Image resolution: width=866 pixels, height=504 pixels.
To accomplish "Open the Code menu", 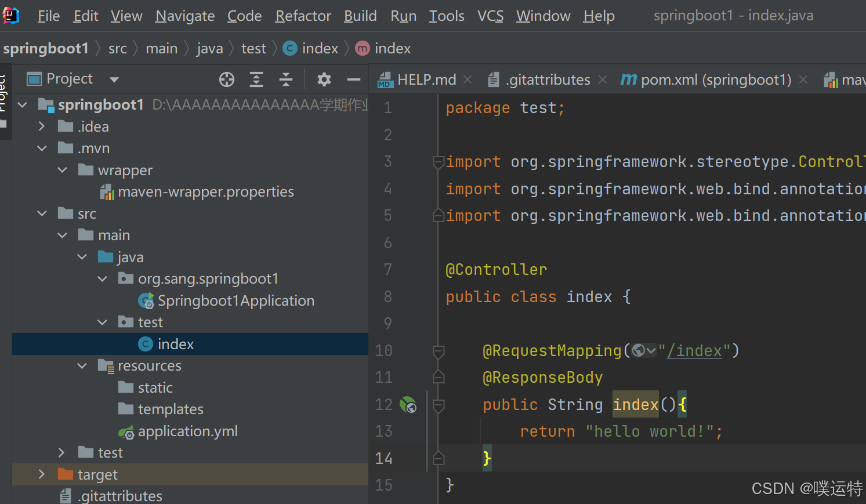I will click(244, 16).
